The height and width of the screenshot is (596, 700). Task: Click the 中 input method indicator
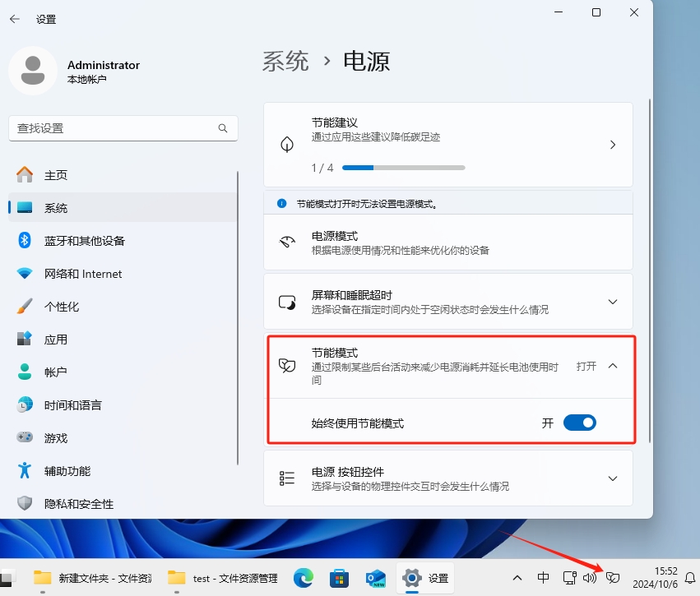click(x=544, y=578)
